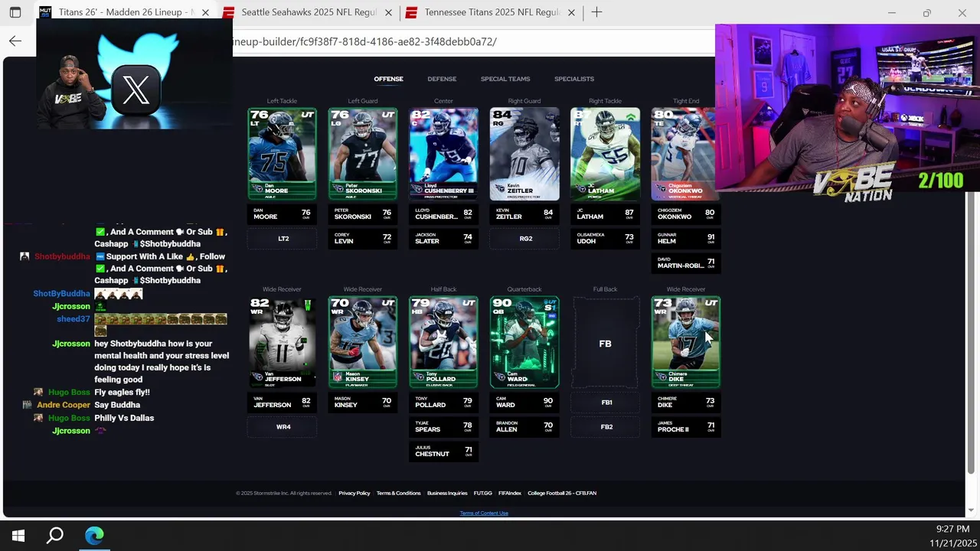Open the Windows Start menu
The image size is (980, 551).
18,536
